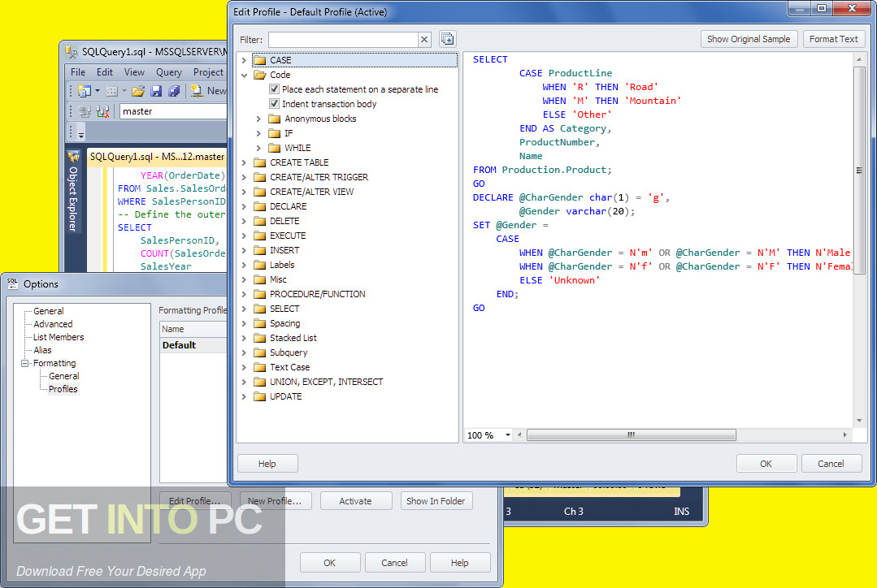Click the vertical scrollbar thumb in sample pane
Screen dimensions: 877x588
[859, 171]
